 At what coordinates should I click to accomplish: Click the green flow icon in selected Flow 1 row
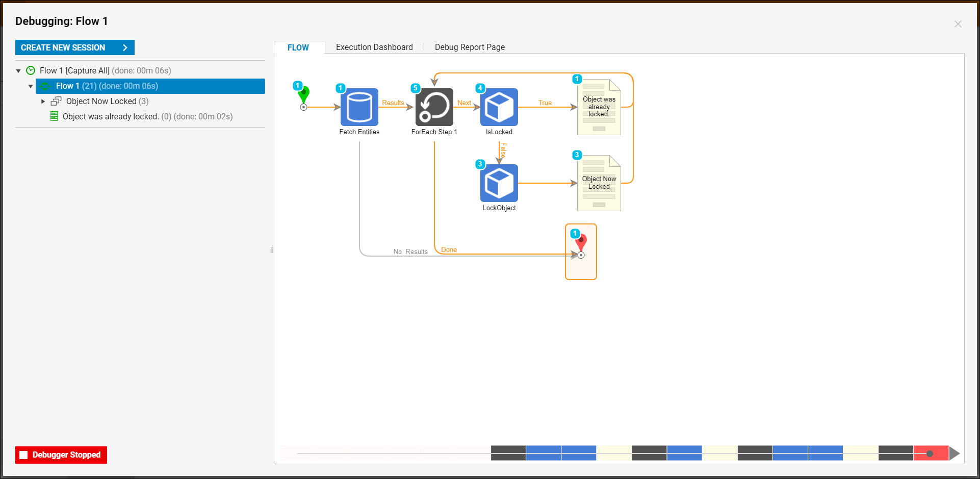pos(45,86)
